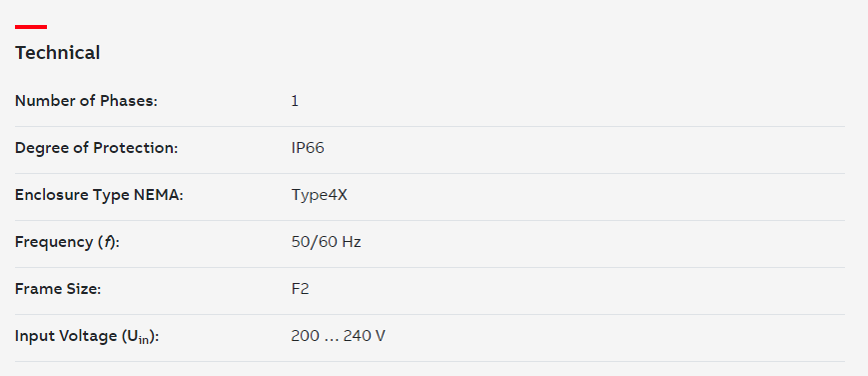Click the red accent bar above Technical
The image size is (868, 376).
pyautogui.click(x=31, y=27)
